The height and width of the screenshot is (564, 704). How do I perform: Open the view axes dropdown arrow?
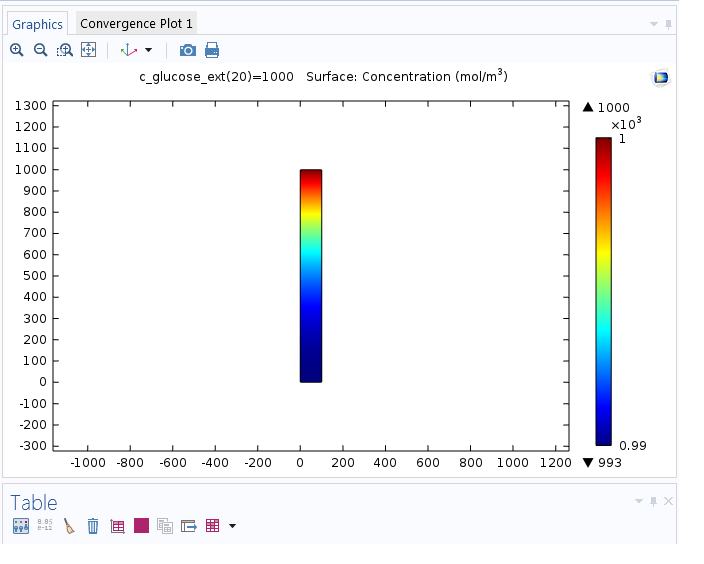[x=149, y=50]
